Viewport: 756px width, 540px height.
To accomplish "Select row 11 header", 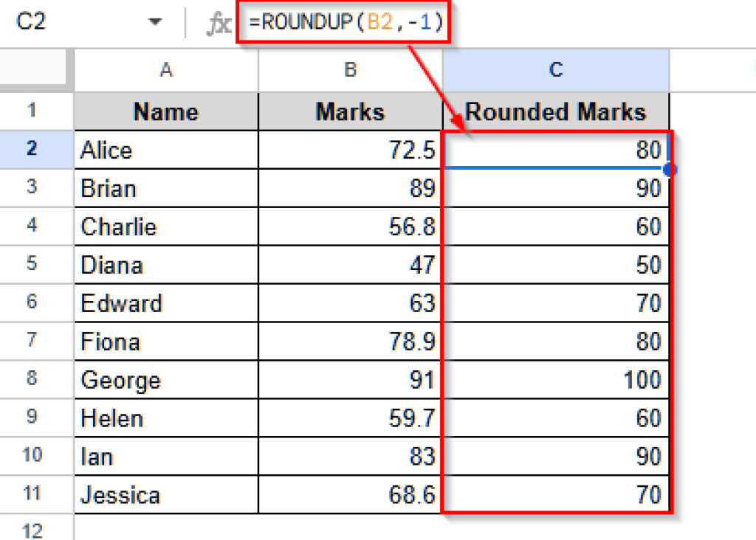I will (x=32, y=494).
